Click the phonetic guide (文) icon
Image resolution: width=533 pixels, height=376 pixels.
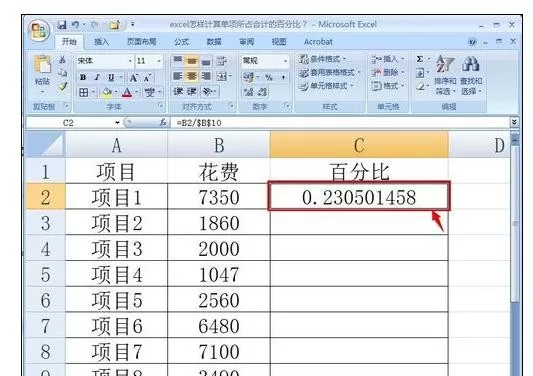[149, 92]
